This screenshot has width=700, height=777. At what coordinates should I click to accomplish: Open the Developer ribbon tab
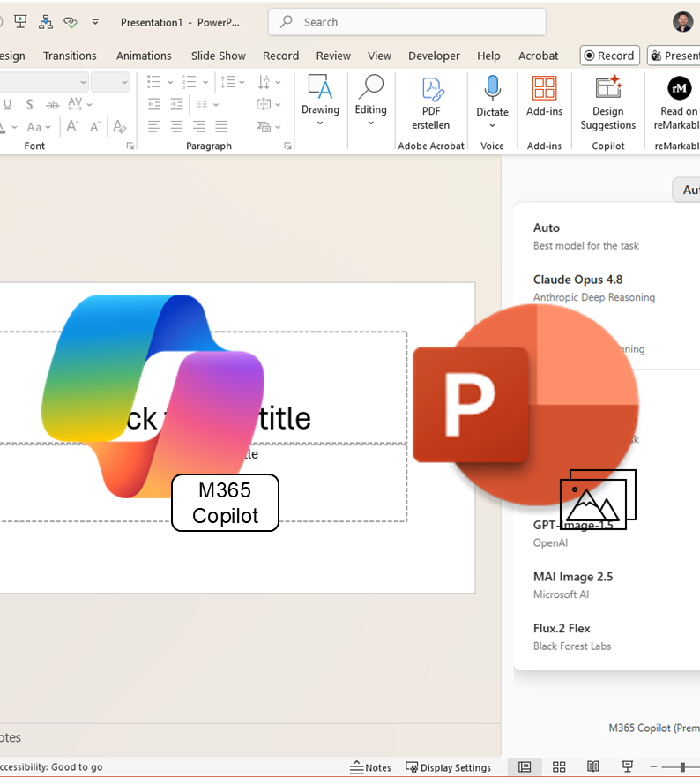[x=434, y=56]
